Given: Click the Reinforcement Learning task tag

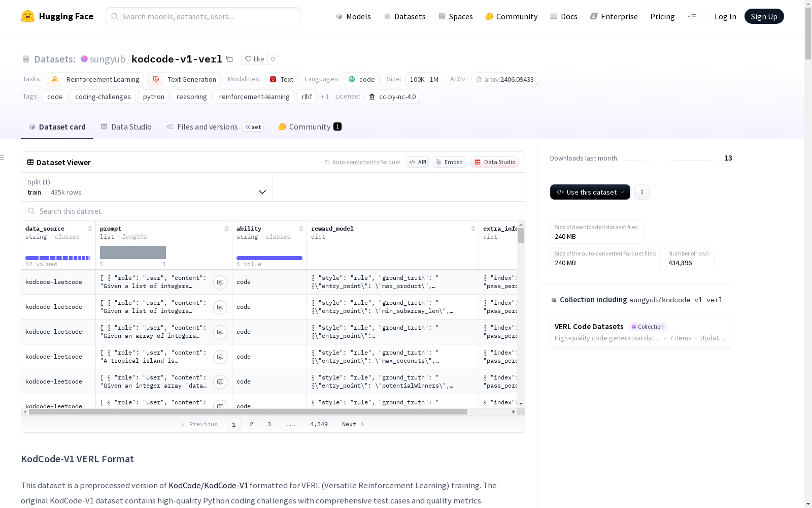Looking at the screenshot, I should (95, 79).
